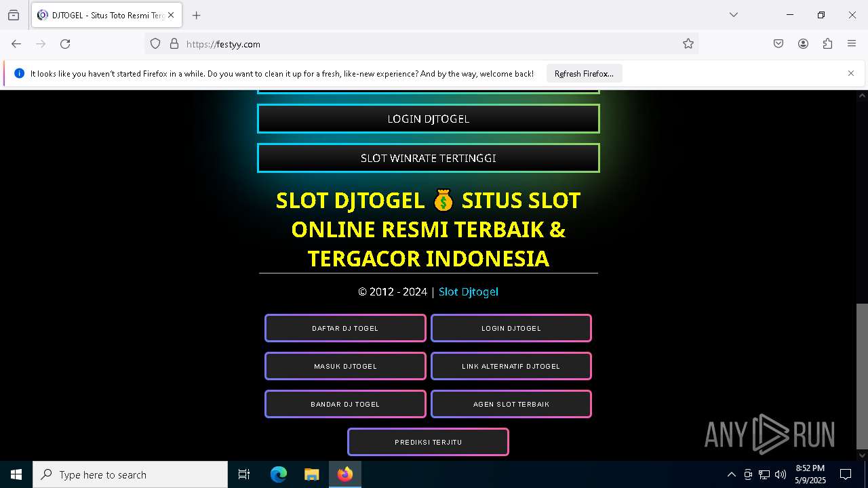Click the copyright 2012 - 2024 text
This screenshot has height=488, width=868.
click(x=393, y=291)
